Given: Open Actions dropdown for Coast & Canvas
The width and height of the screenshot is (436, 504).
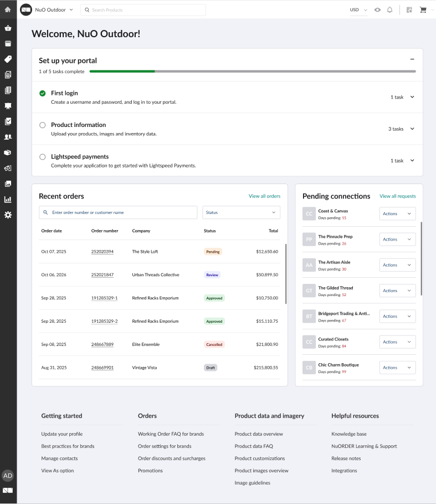Looking at the screenshot, I should click(397, 213).
